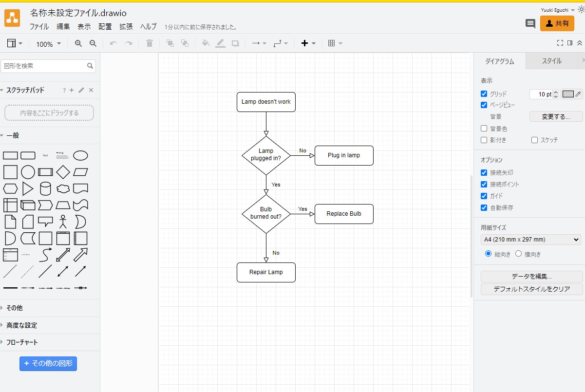Open the comments icon near the share button
The height and width of the screenshot is (392, 585).
pyautogui.click(x=530, y=23)
